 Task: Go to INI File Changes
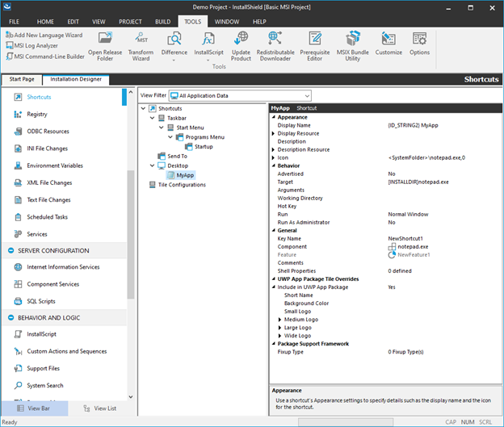(x=47, y=149)
